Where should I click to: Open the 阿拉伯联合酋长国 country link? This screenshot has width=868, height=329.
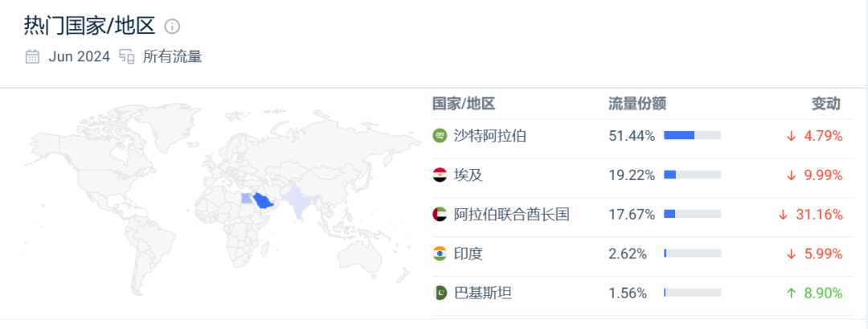(511, 214)
